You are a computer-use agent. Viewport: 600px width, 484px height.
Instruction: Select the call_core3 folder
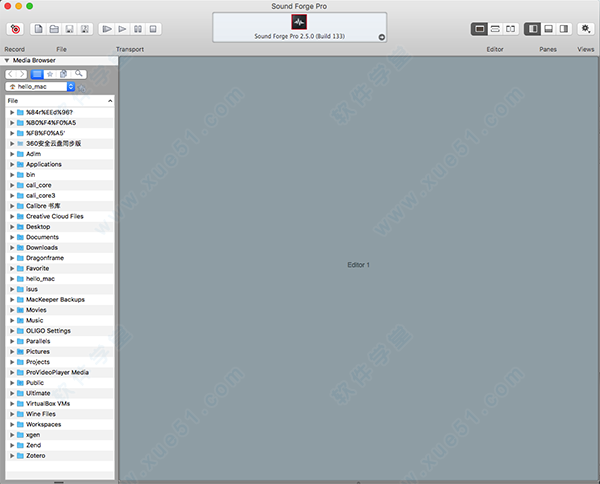coord(60,196)
